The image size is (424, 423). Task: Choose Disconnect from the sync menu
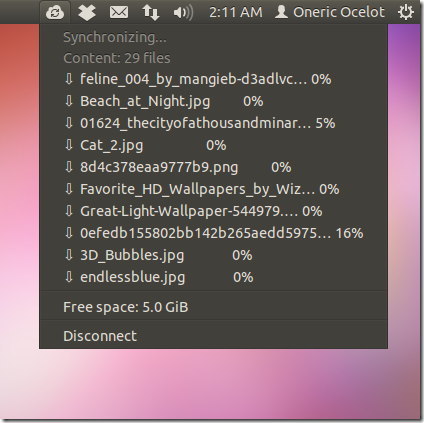213,336
